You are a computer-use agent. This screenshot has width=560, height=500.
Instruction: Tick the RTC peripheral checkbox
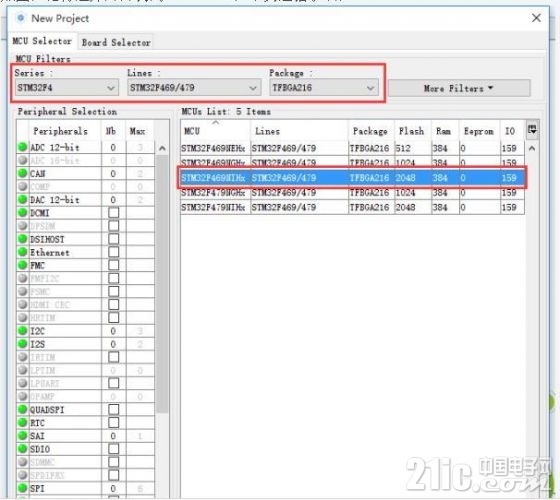(113, 422)
